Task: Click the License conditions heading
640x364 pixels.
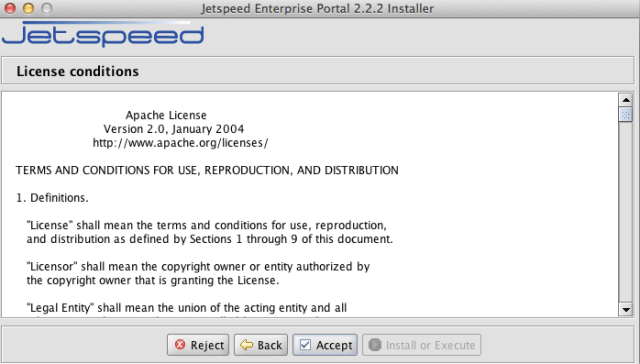Action: pyautogui.click(x=78, y=71)
